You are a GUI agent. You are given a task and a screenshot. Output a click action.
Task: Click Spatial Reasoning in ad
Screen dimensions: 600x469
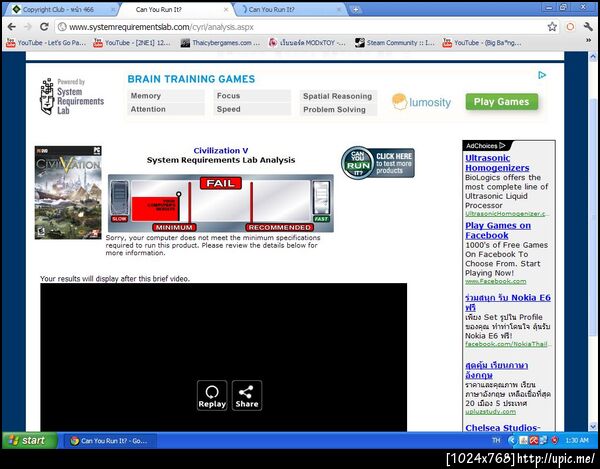click(x=338, y=96)
